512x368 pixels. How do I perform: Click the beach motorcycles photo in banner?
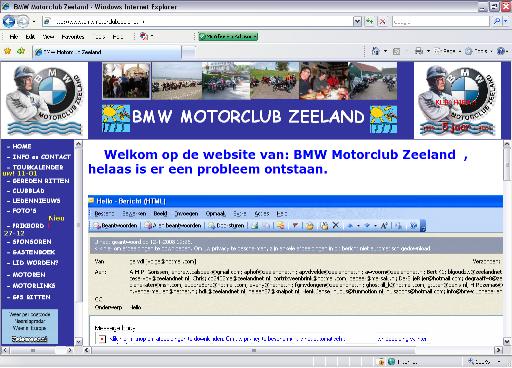coord(177,81)
